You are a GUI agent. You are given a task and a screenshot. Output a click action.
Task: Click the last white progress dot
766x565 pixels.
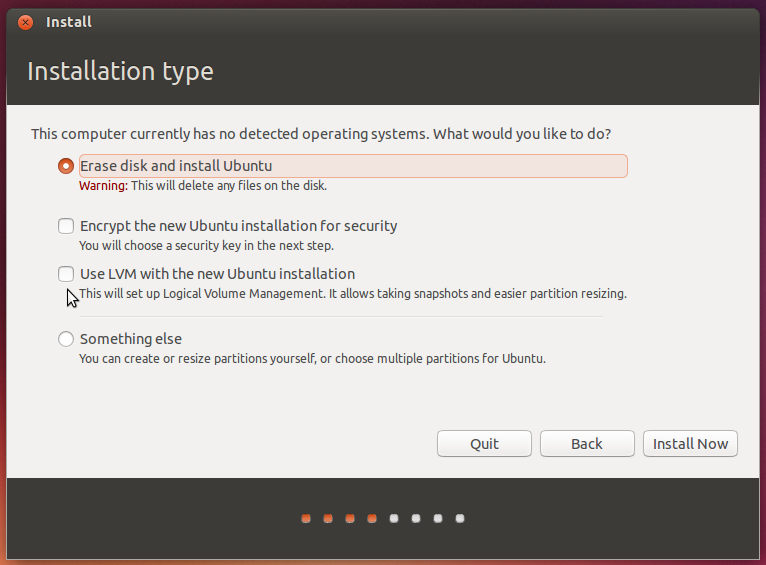pyautogui.click(x=460, y=518)
